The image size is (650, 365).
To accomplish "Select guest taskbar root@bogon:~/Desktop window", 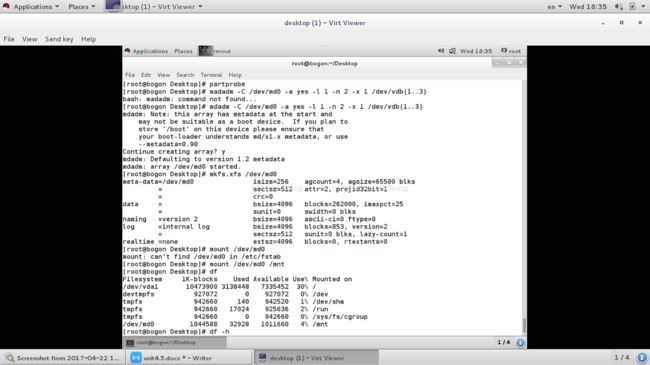I will coord(174,343).
